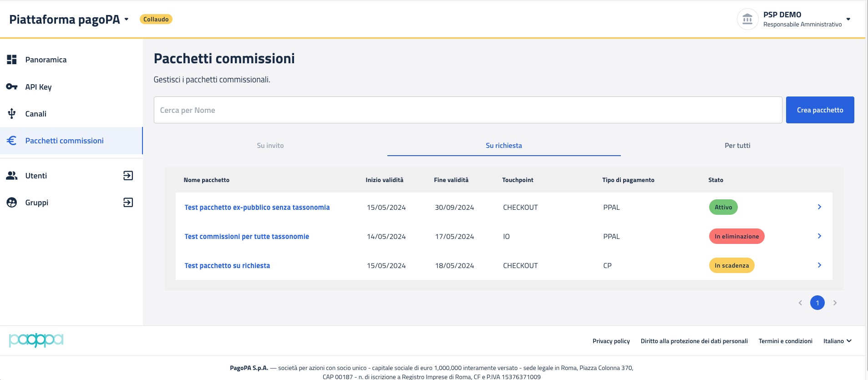Go to next page in pagination
This screenshot has width=868, height=380.
[x=835, y=303]
